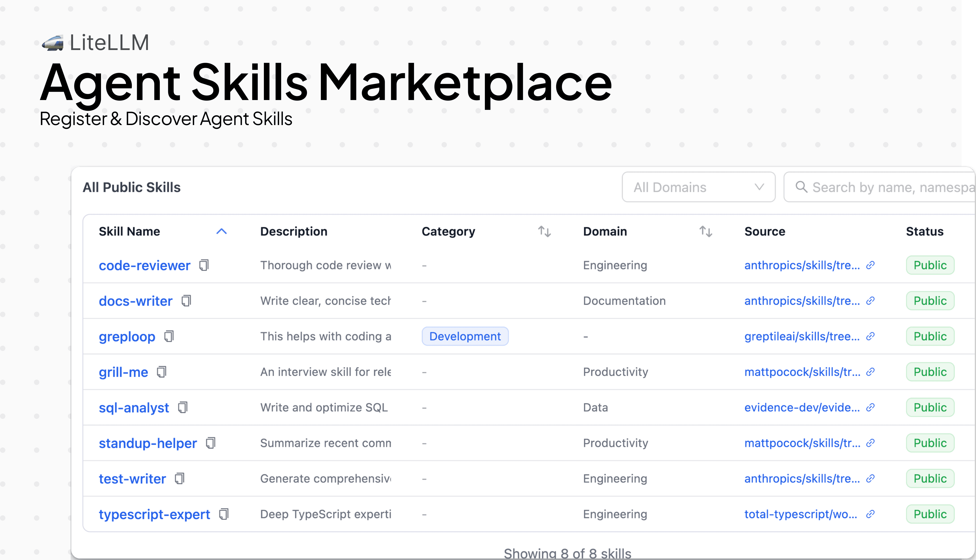This screenshot has height=560, width=976.
Task: Click the LiteLLM train logo icon
Action: click(x=53, y=43)
